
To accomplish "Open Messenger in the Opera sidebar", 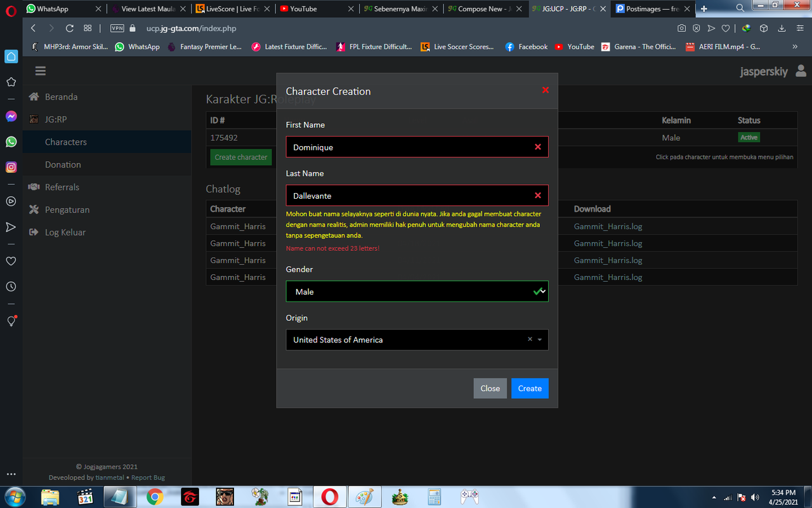I will pos(11,116).
